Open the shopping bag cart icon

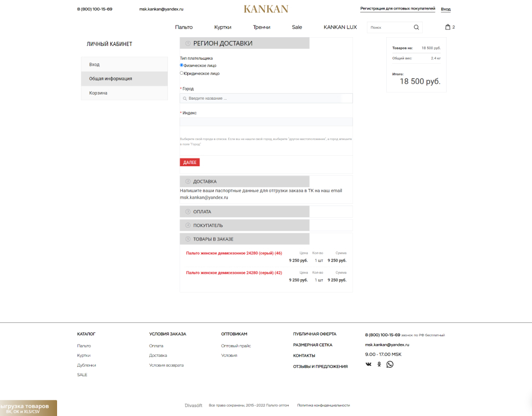coord(448,27)
